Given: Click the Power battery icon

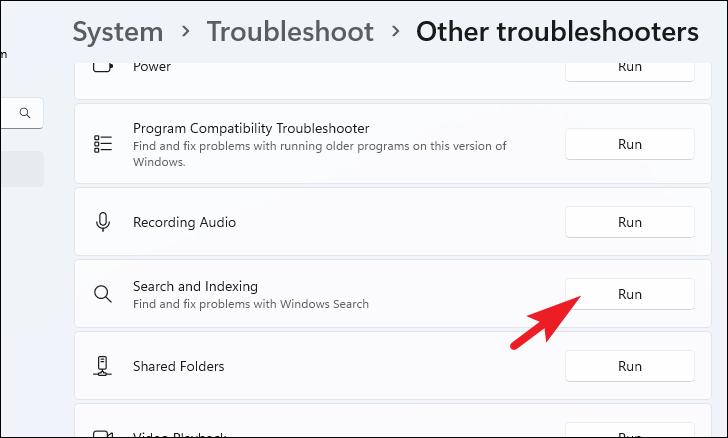Looking at the screenshot, I should 103,67.
